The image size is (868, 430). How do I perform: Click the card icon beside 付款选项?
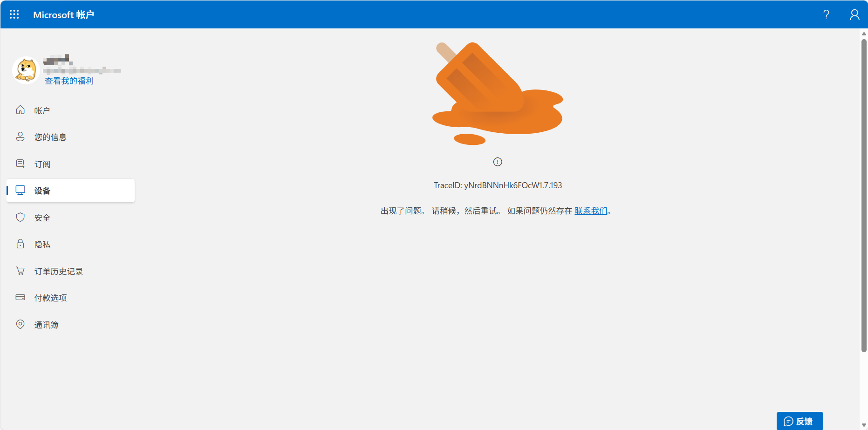pos(21,297)
